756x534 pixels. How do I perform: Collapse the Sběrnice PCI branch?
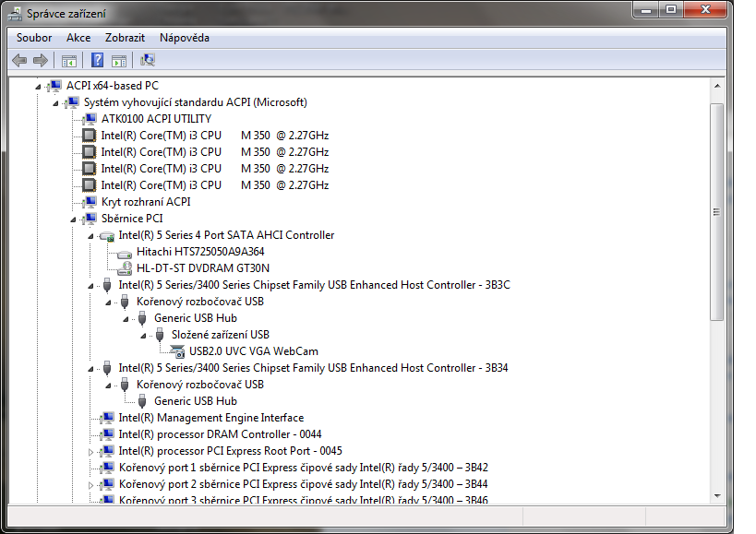[73, 220]
